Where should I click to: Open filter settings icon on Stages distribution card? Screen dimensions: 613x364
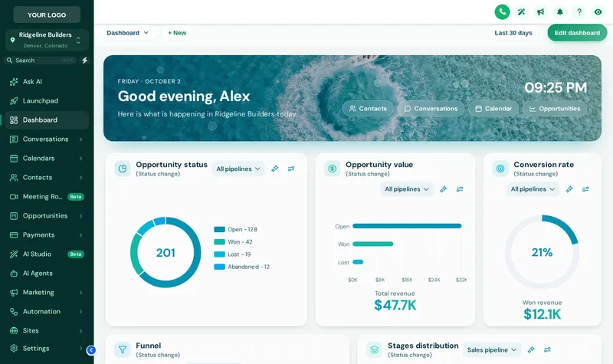pyautogui.click(x=547, y=349)
